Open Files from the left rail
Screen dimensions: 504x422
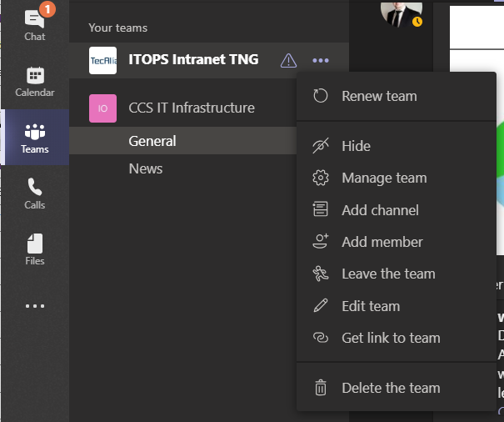pos(35,249)
